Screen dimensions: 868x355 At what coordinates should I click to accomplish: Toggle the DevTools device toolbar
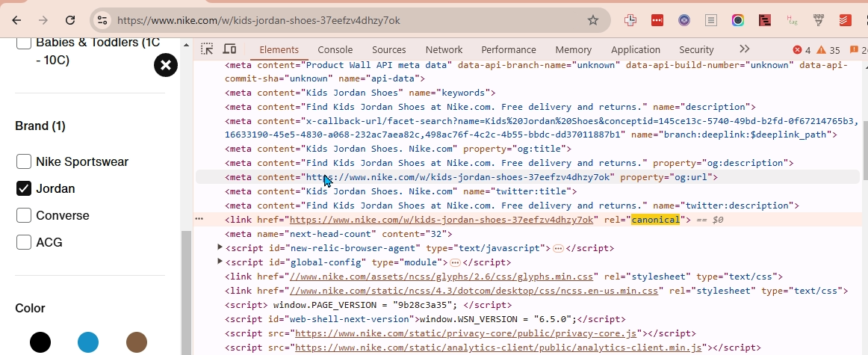pos(229,49)
